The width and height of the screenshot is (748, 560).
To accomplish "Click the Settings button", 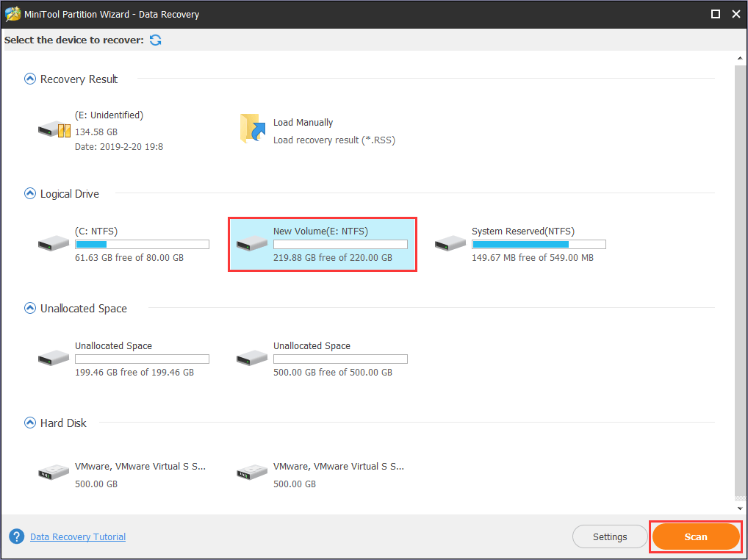I will coord(610,536).
